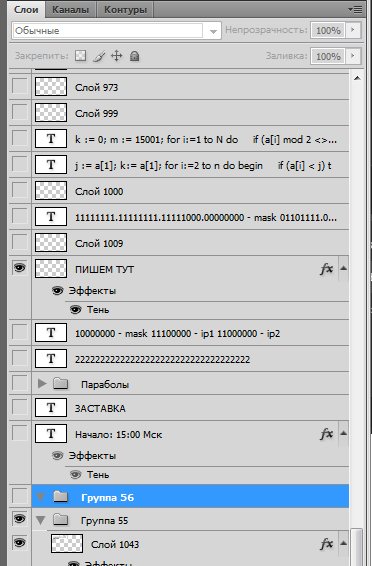
Task: Click thumbnail of ПИШЕМ ТУТ layer
Action: [51, 268]
